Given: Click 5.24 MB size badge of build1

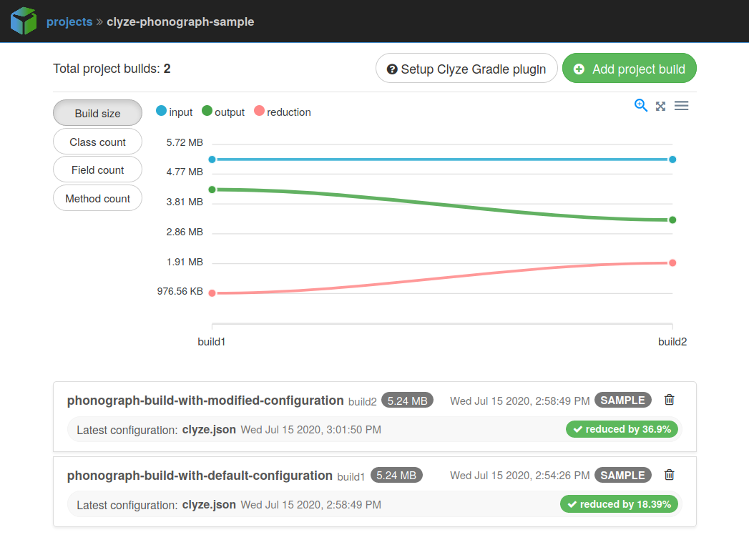Looking at the screenshot, I should pyautogui.click(x=396, y=476).
